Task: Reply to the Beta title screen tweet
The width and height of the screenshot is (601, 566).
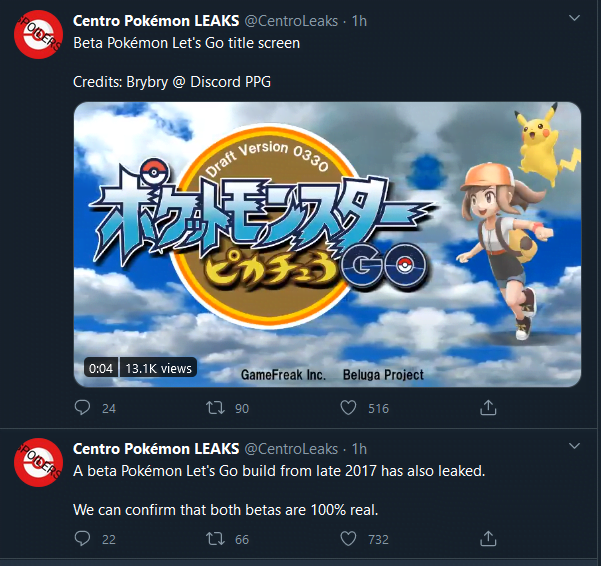Action: 82,407
